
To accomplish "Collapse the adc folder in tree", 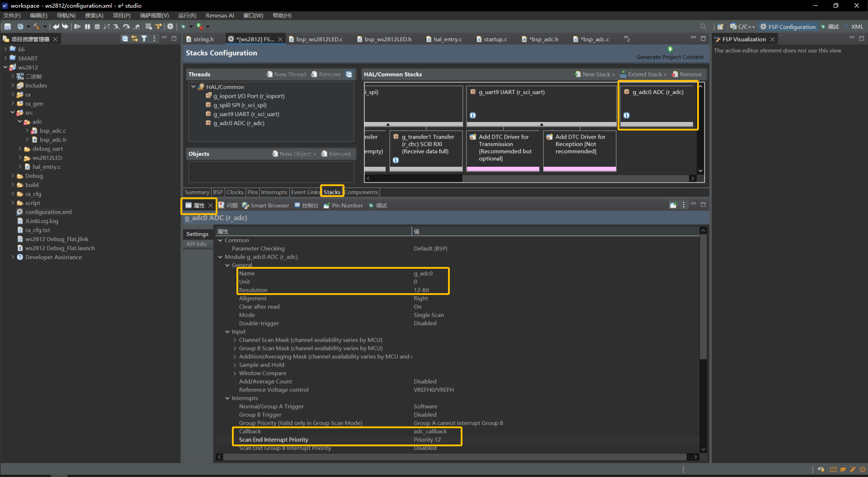I will click(x=20, y=122).
